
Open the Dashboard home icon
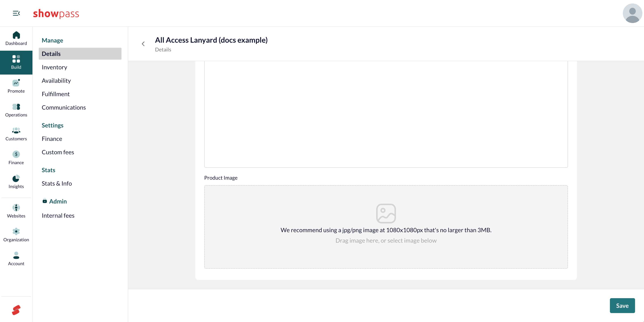[x=16, y=35]
